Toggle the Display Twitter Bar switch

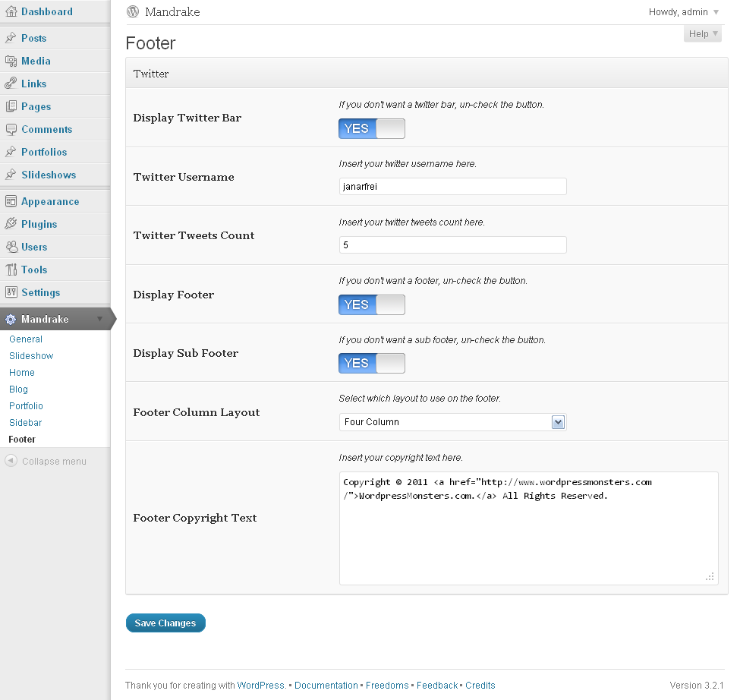[x=372, y=128]
